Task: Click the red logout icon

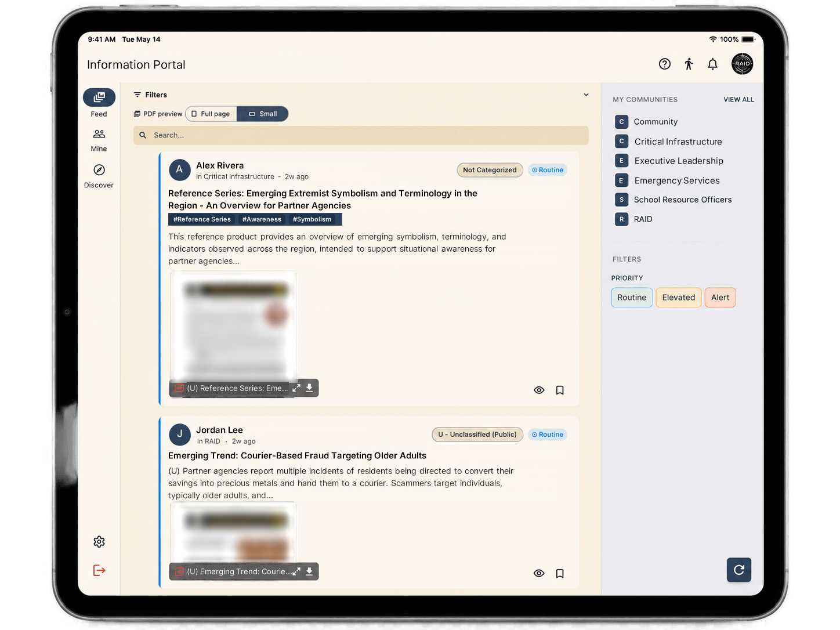Action: [99, 570]
